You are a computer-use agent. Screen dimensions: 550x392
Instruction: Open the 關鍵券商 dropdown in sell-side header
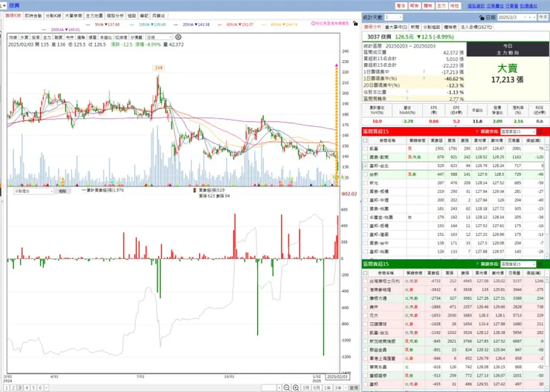pyautogui.click(x=518, y=264)
